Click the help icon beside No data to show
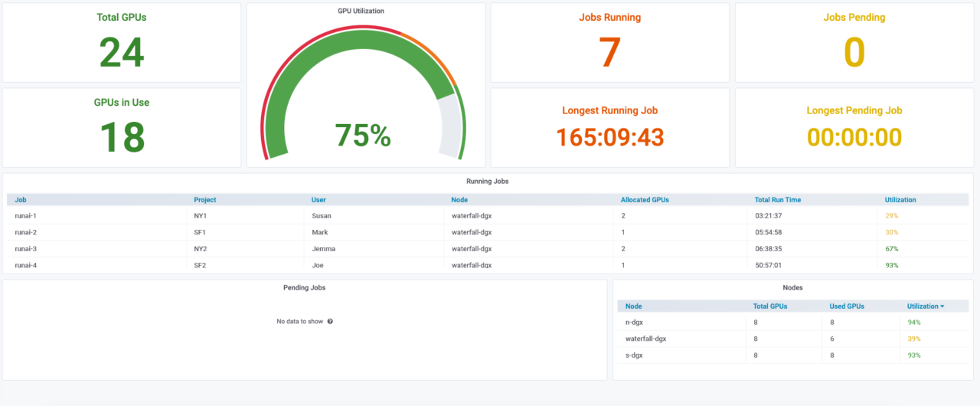The image size is (980, 406). [x=330, y=322]
